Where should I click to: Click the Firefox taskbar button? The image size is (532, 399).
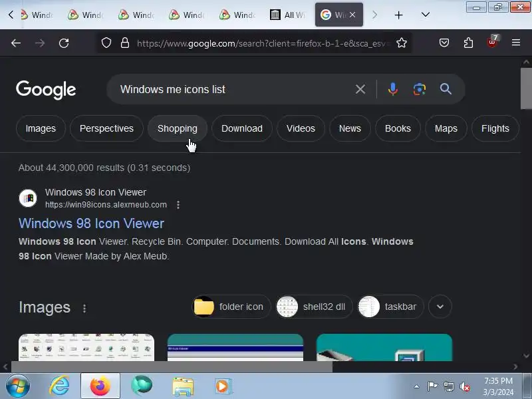pos(100,386)
